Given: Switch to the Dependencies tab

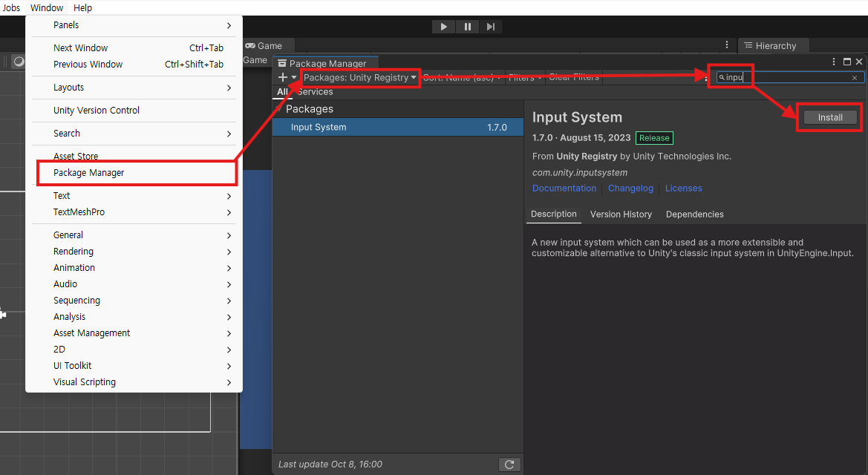Looking at the screenshot, I should click(694, 214).
